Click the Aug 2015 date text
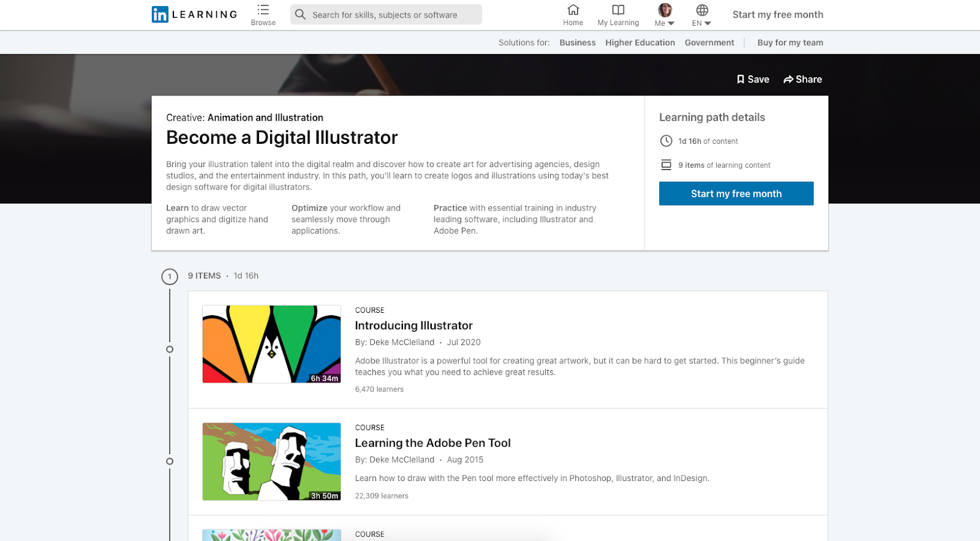This screenshot has width=980, height=541. point(465,460)
